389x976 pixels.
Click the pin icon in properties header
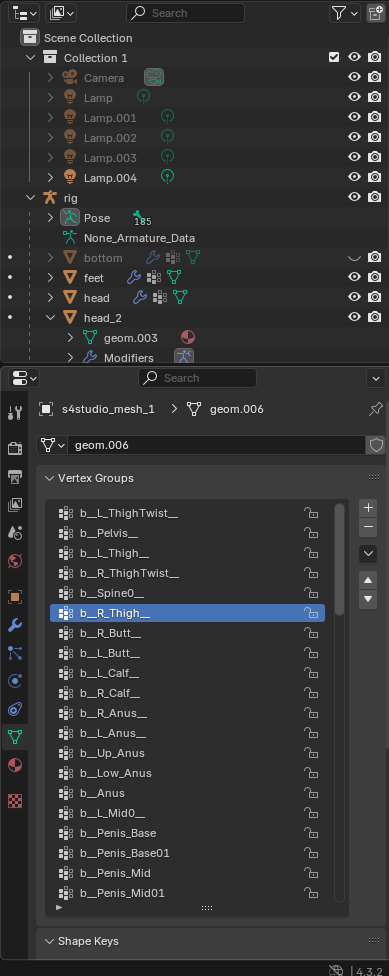tap(375, 409)
